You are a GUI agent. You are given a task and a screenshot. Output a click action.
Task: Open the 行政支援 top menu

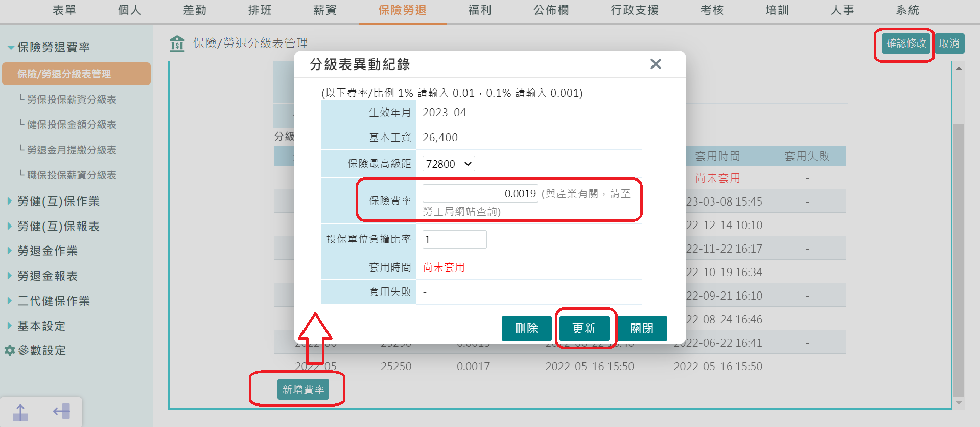click(x=635, y=10)
